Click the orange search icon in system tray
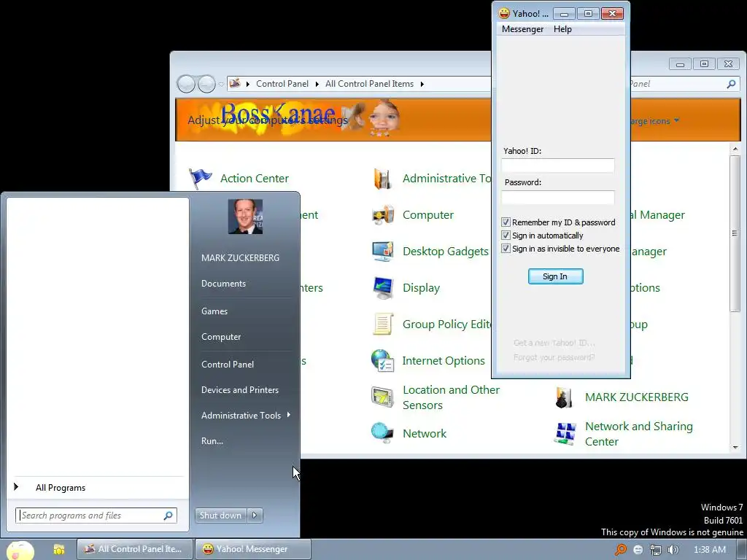Screen dimensions: 747x560 [620, 550]
